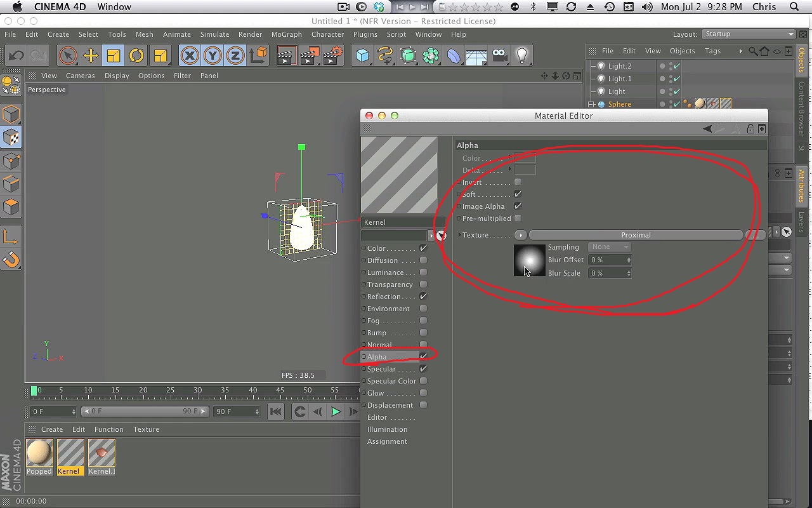The width and height of the screenshot is (812, 508).
Task: Select the Displacement channel label
Action: pyautogui.click(x=390, y=405)
